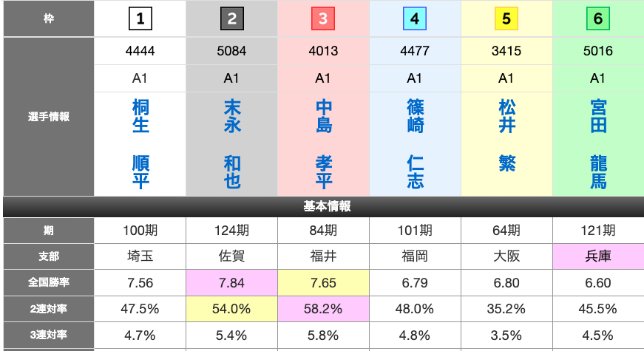Viewport: 644px width, 351px height.
Task: Click the gray lane 2 number badge
Action: 232,18
